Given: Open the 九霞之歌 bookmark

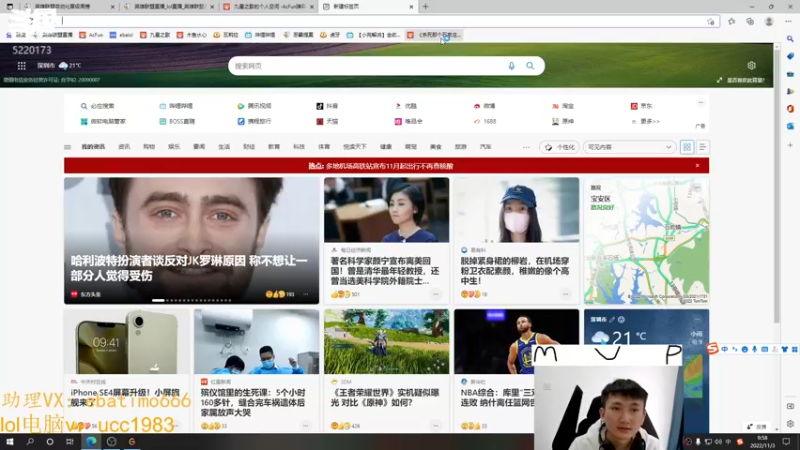Looking at the screenshot, I should tap(155, 35).
